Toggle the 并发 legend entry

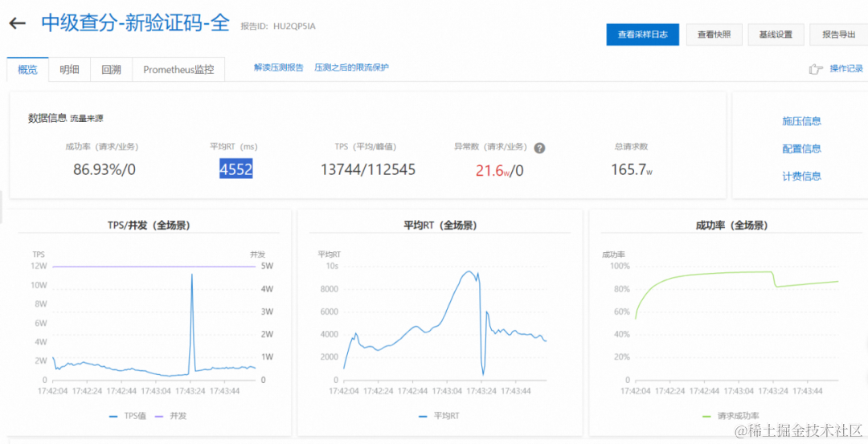click(172, 416)
